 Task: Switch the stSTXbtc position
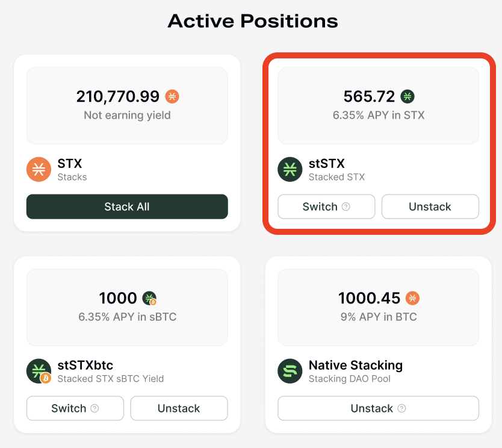(x=68, y=408)
